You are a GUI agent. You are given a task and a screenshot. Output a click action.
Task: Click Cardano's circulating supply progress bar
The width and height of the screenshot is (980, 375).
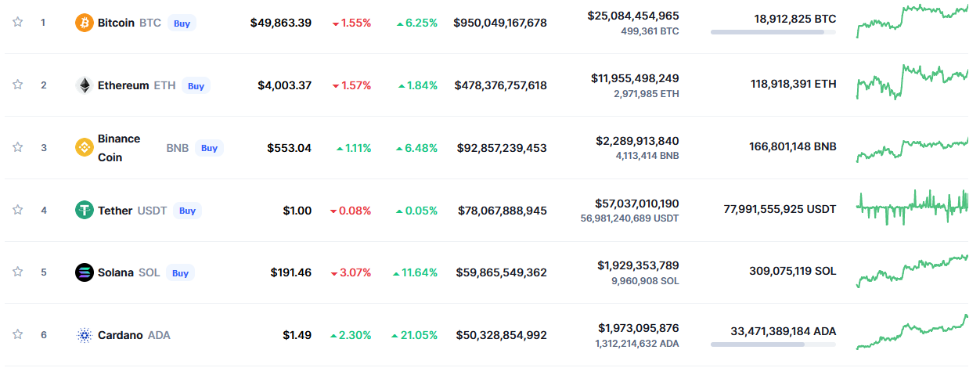click(773, 344)
